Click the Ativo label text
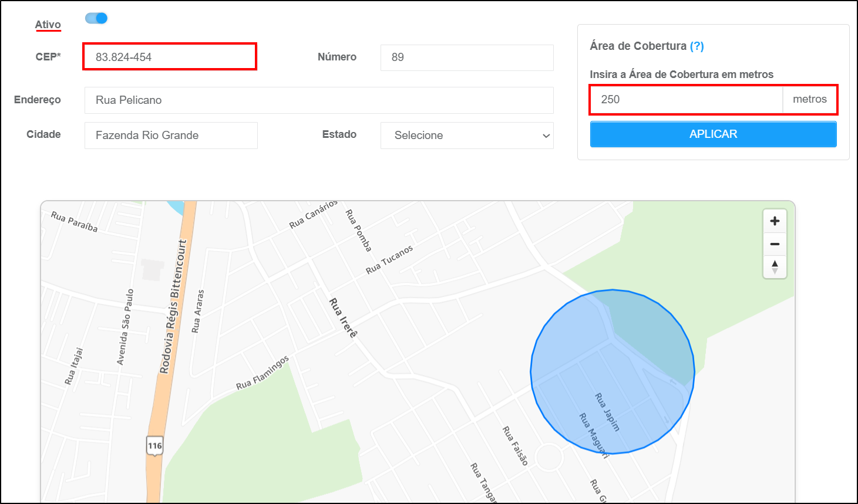 [48, 25]
